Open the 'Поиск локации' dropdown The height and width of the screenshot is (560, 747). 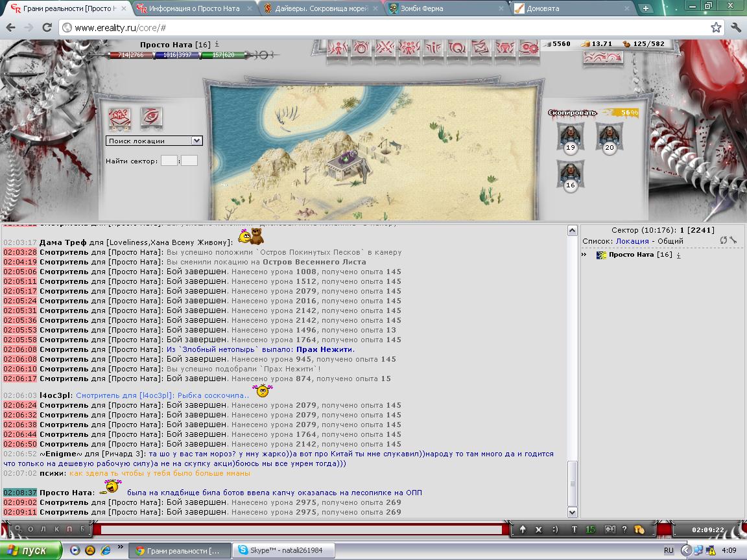[154, 141]
